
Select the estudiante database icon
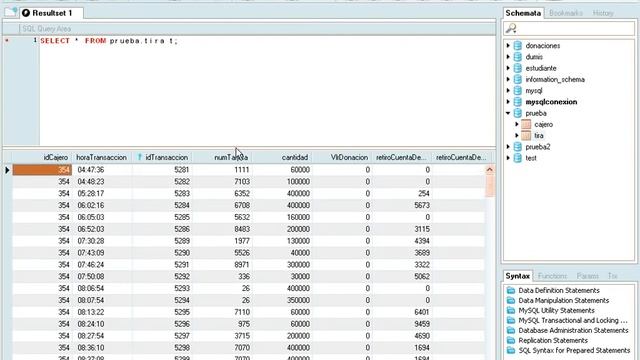pyautogui.click(x=518, y=68)
